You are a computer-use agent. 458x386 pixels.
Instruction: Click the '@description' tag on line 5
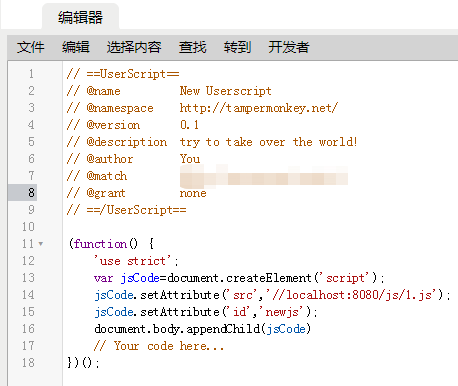tap(127, 142)
